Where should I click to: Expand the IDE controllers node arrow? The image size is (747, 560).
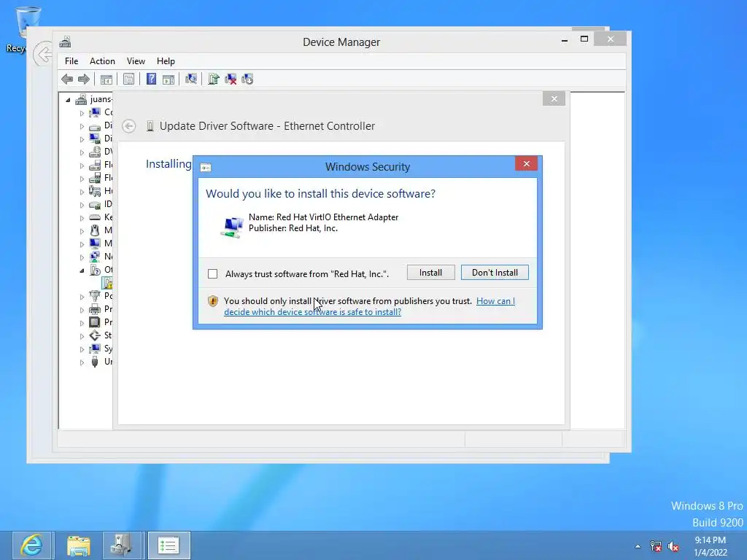(82, 205)
